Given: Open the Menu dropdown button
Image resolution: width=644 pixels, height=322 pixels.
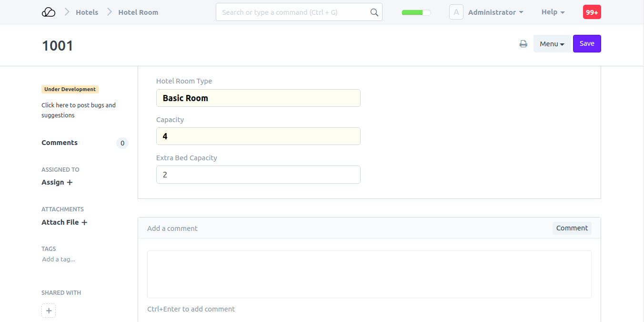Looking at the screenshot, I should (x=552, y=44).
